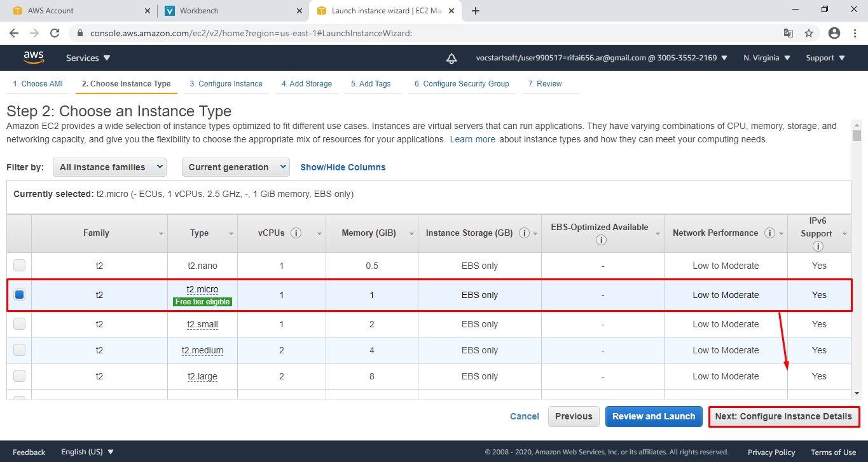Open the Chrome profile avatar icon
868x462 pixels.
[834, 33]
